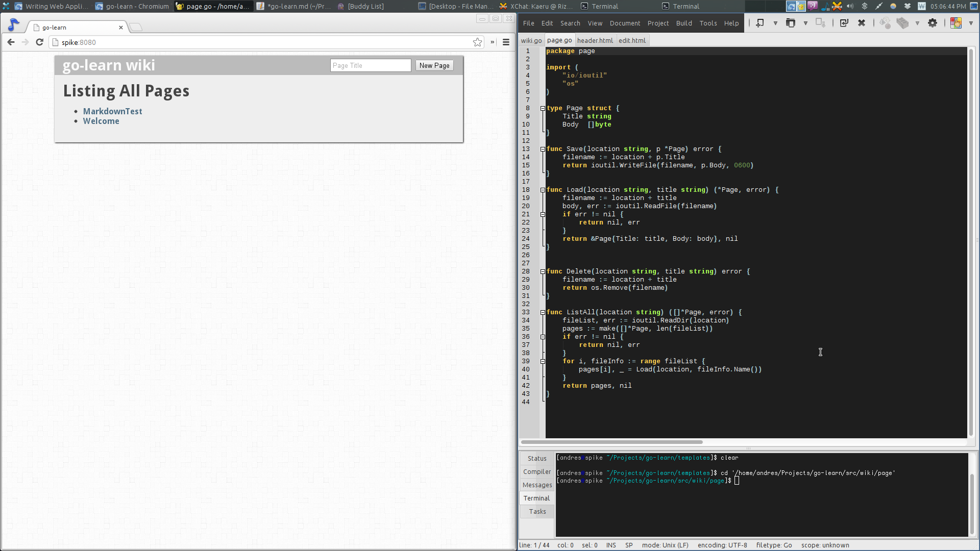This screenshot has height=551, width=980.
Task: Collapse the Page struct fold at line 8
Action: (543, 108)
